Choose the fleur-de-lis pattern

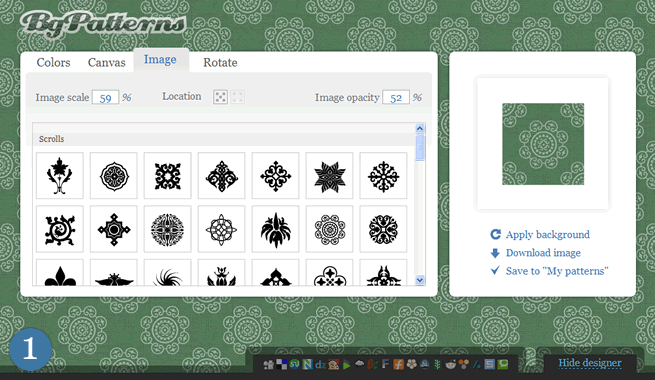pos(60,273)
